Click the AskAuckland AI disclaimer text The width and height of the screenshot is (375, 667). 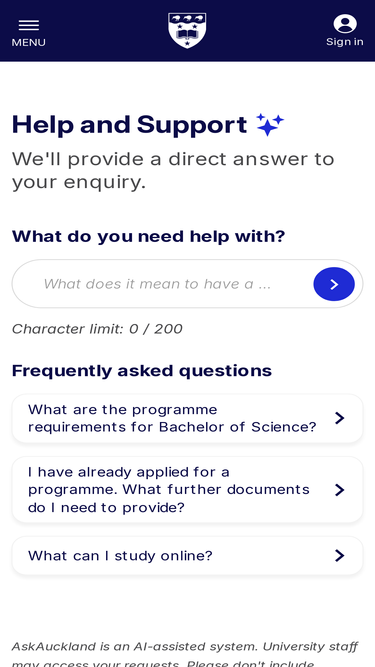185,654
